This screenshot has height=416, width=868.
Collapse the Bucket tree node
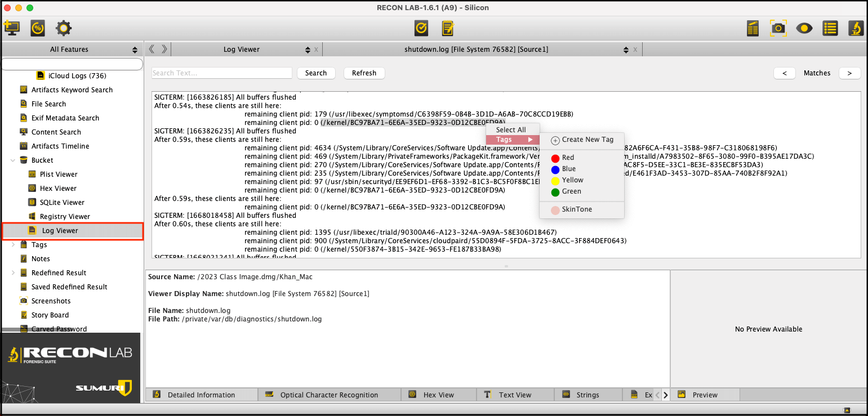click(x=13, y=160)
